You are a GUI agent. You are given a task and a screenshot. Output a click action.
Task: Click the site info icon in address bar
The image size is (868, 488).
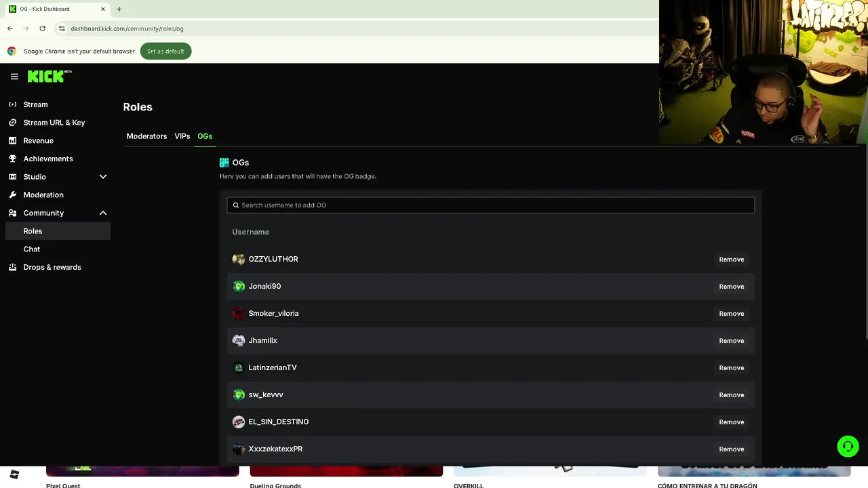click(x=62, y=28)
